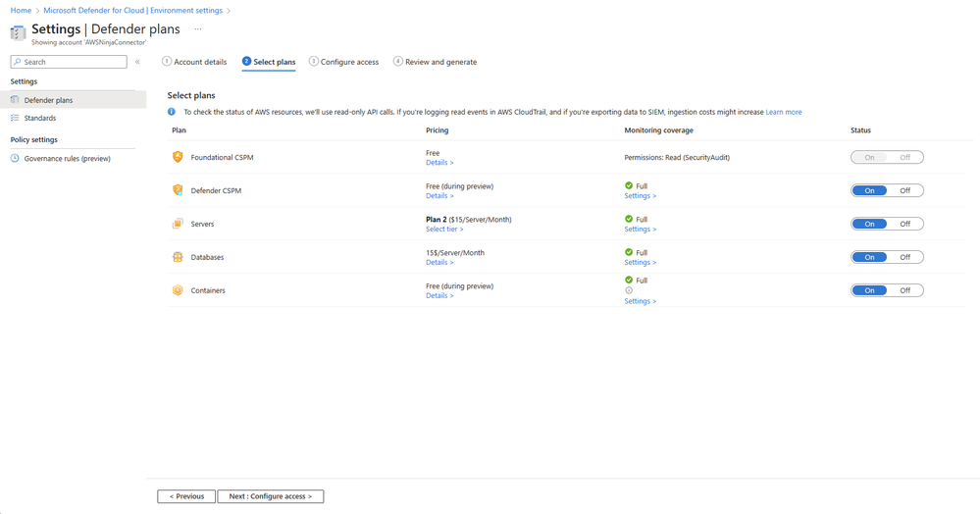Open Select tier for Servers
This screenshot has height=514, width=980.
(444, 229)
